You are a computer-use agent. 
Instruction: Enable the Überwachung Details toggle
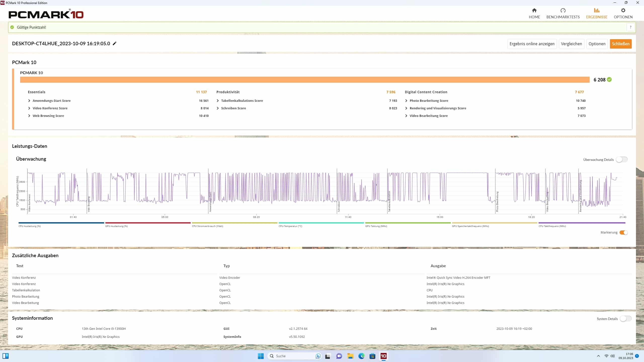pyautogui.click(x=621, y=160)
